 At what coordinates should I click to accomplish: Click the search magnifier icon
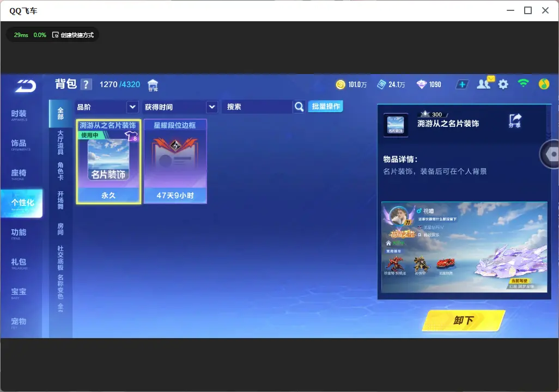[299, 107]
